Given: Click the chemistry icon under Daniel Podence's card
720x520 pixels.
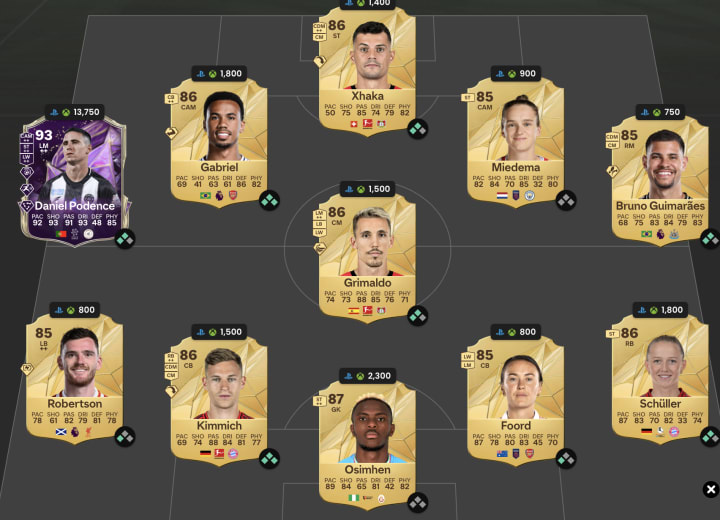Looking at the screenshot, I should click(125, 239).
